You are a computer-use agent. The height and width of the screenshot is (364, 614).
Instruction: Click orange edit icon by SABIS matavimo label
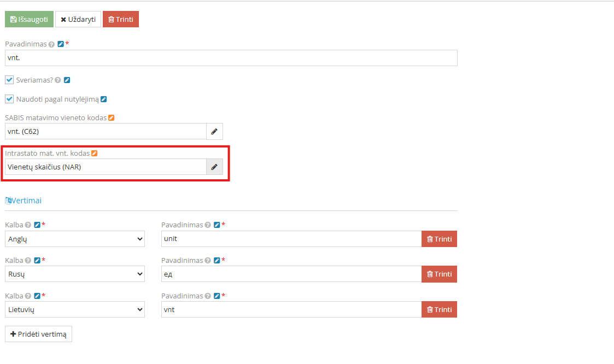[111, 118]
